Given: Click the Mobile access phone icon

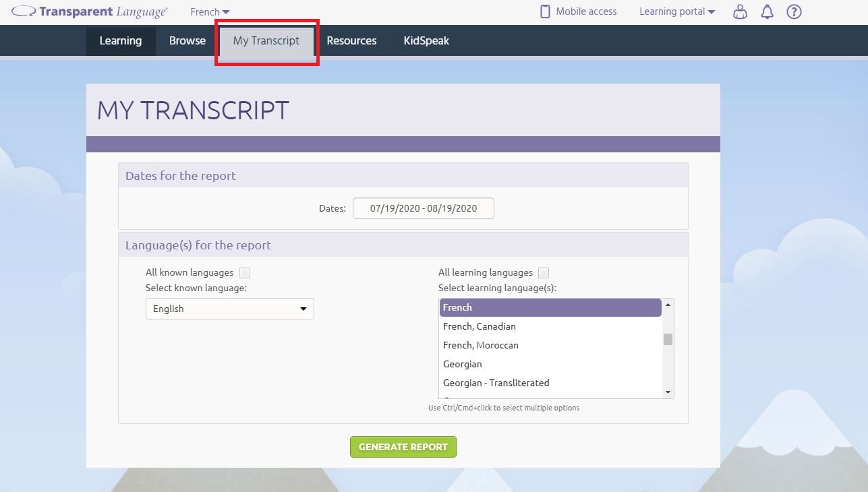Looking at the screenshot, I should (x=544, y=11).
